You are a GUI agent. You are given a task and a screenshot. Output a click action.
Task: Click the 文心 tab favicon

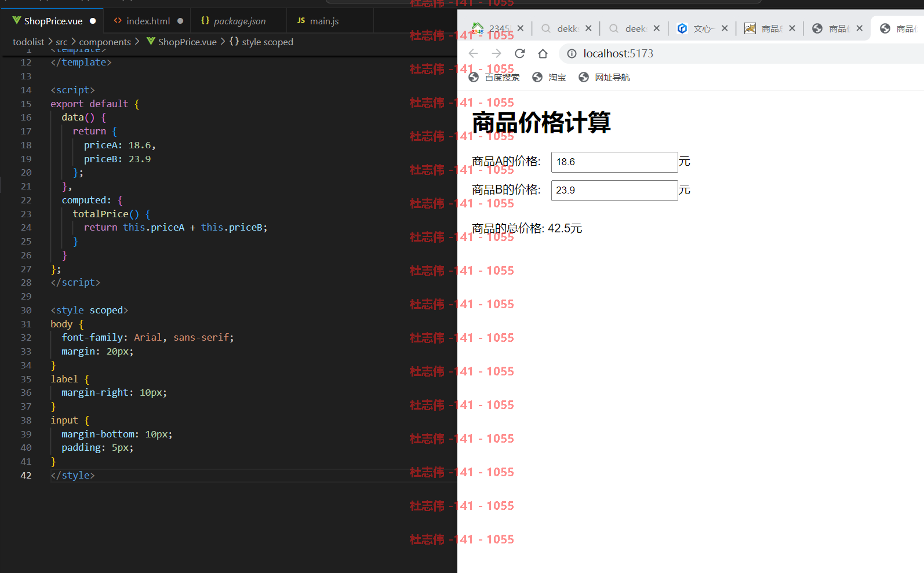coord(682,28)
